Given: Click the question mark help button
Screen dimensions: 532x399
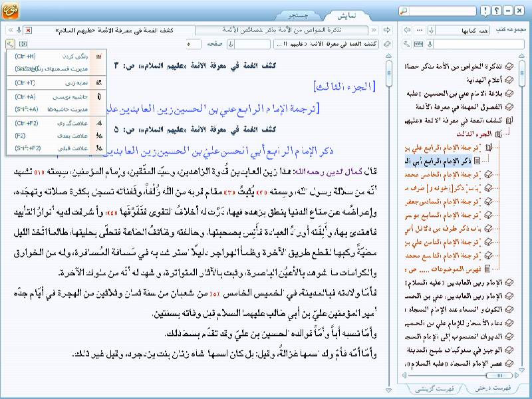Looking at the screenshot, I should click(x=497, y=11).
